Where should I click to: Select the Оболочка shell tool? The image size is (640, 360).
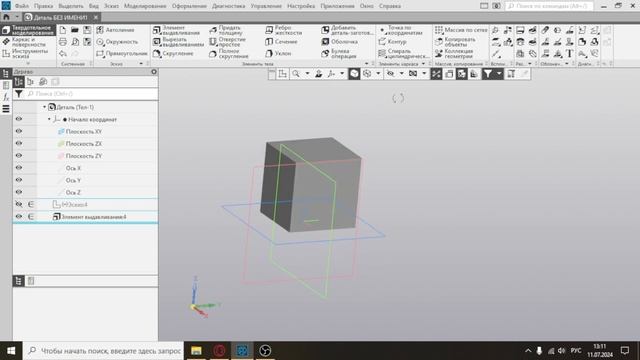point(340,42)
